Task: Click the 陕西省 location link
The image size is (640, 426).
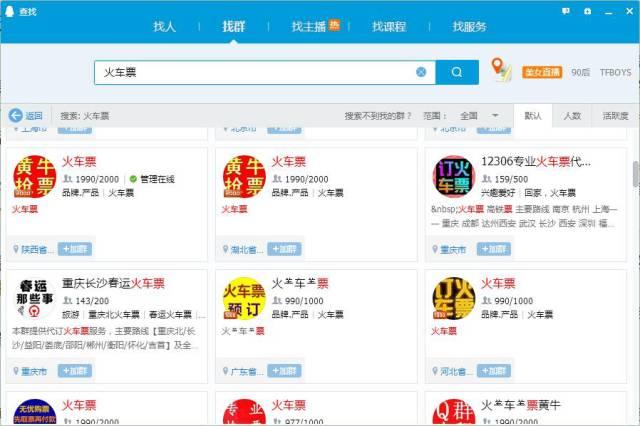Action: [x=37, y=249]
